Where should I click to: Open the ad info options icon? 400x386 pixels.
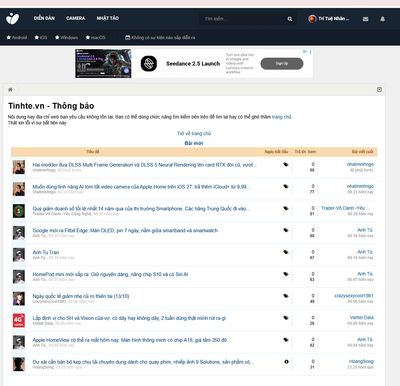click(310, 51)
